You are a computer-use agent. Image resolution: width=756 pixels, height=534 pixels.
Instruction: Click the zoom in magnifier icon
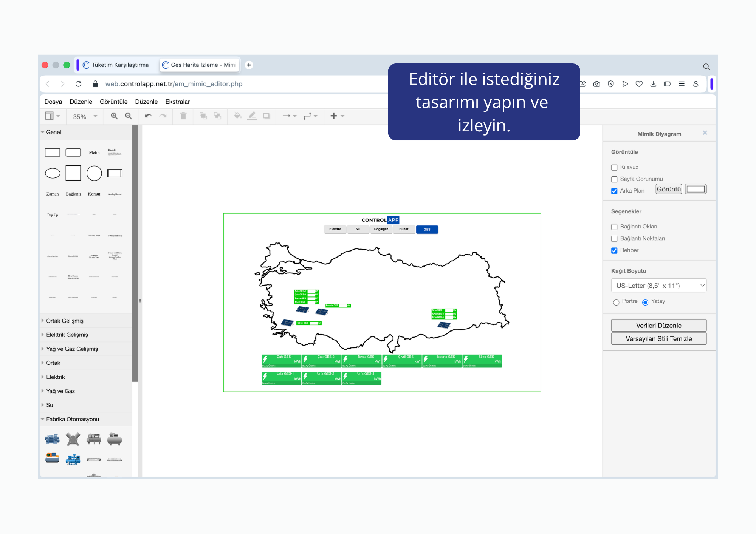(x=114, y=116)
